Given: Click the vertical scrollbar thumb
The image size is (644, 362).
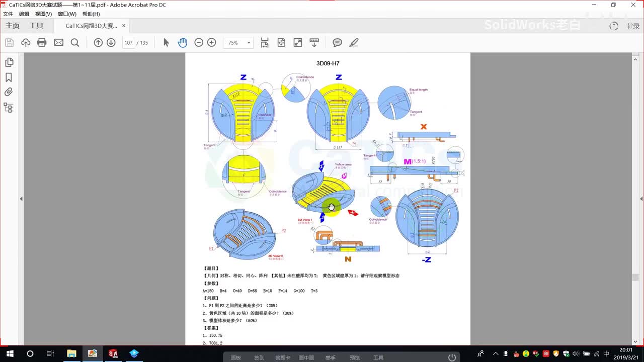Looking at the screenshot, I should point(635,278).
